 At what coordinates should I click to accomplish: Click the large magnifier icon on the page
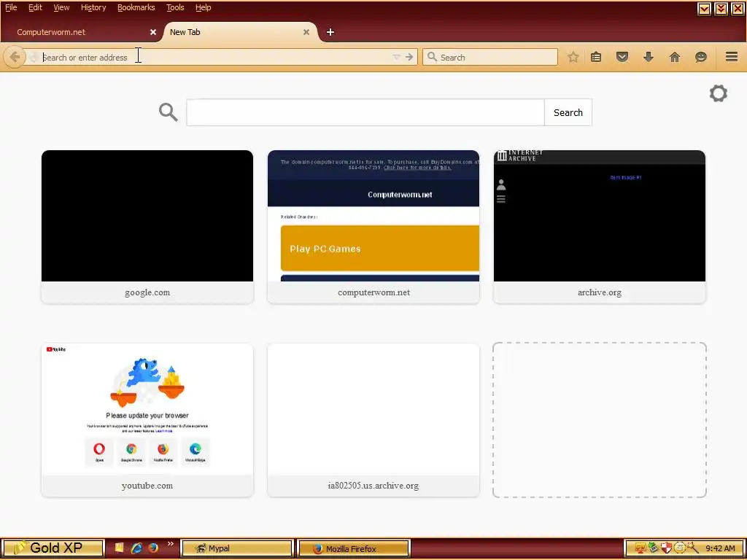coord(169,112)
